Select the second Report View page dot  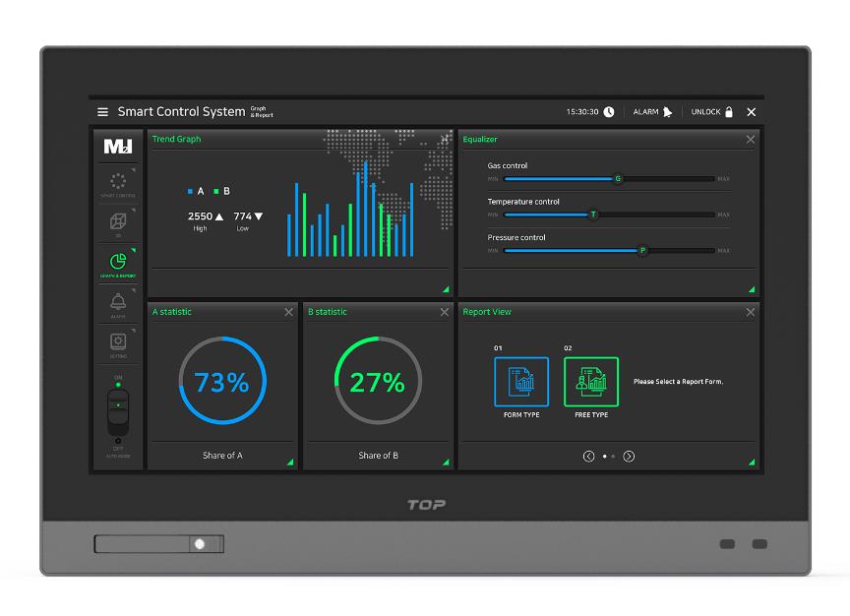click(x=613, y=457)
